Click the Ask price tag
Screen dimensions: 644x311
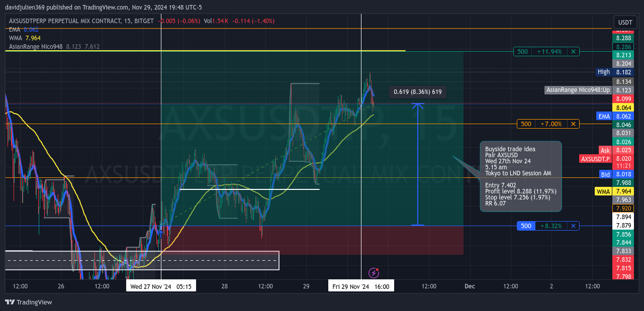[605, 150]
